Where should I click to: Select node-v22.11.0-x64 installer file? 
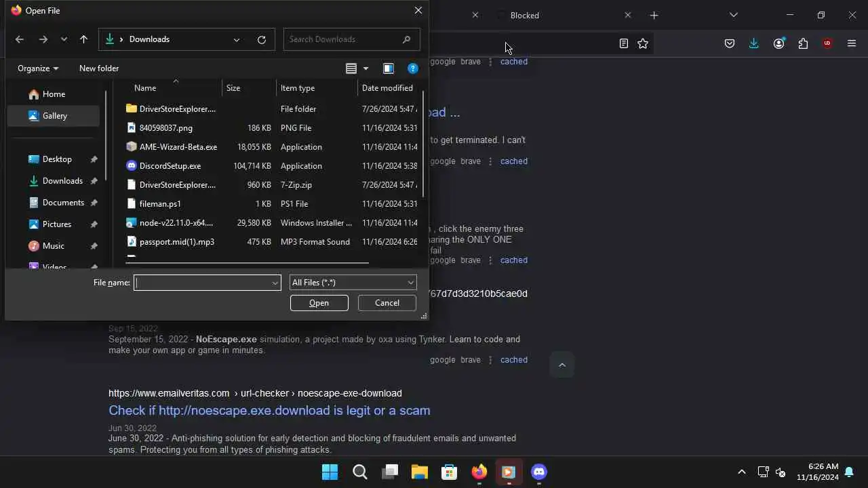point(271,222)
